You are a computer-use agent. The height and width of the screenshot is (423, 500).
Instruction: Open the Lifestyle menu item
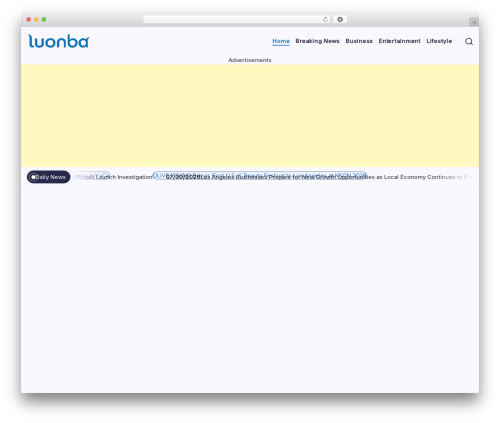tap(439, 41)
